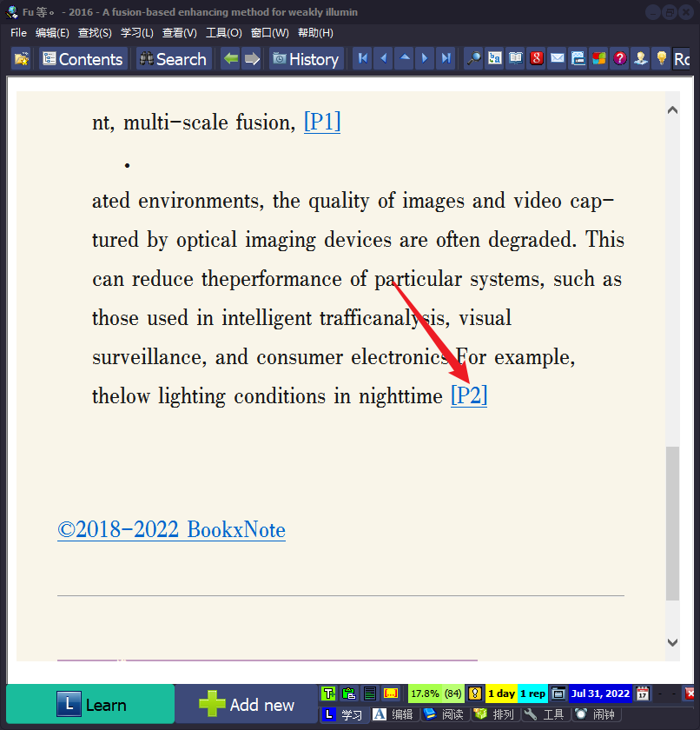
Task: Open the Contents panel
Action: pos(82,59)
